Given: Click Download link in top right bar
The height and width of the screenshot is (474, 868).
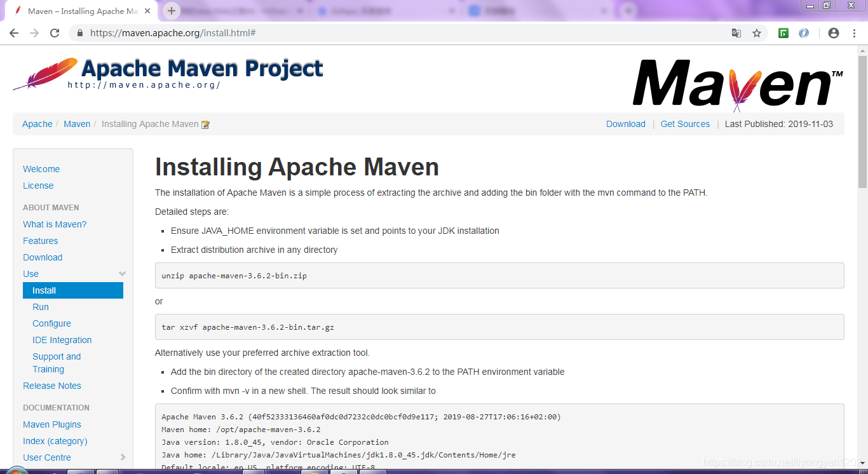Looking at the screenshot, I should [x=626, y=124].
